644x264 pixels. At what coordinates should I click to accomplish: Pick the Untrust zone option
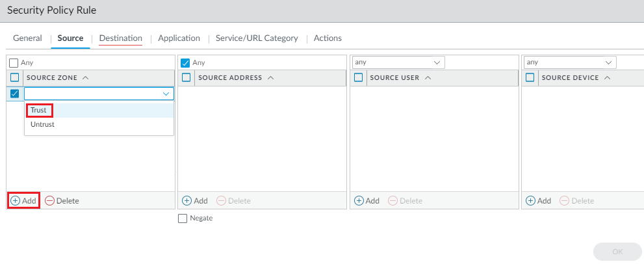click(x=42, y=124)
